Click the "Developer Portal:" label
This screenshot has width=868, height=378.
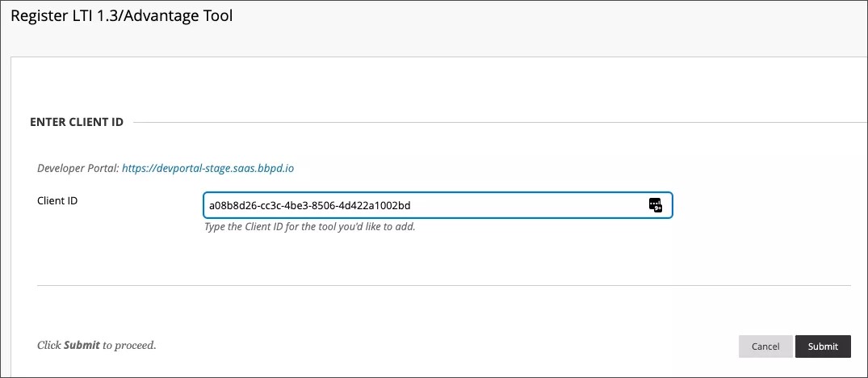click(x=78, y=168)
